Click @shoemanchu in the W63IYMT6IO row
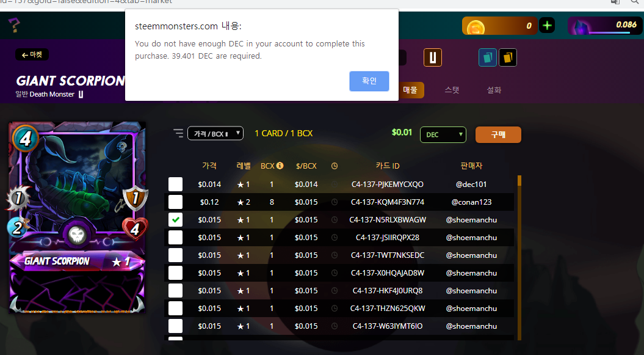Screen dimensions: 644x355 [471, 326]
